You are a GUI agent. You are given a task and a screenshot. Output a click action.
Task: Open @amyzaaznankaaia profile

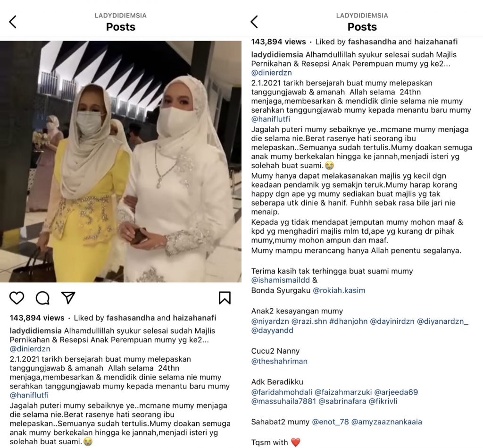387,422
